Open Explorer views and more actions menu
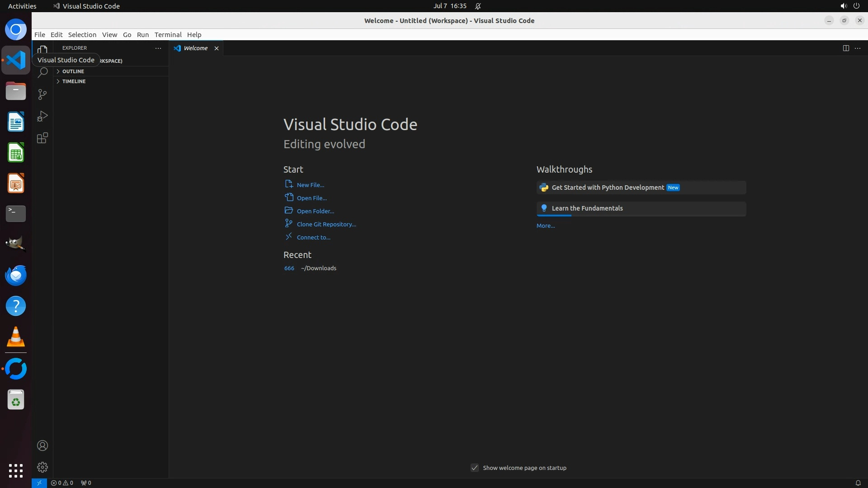868x488 pixels. (158, 48)
